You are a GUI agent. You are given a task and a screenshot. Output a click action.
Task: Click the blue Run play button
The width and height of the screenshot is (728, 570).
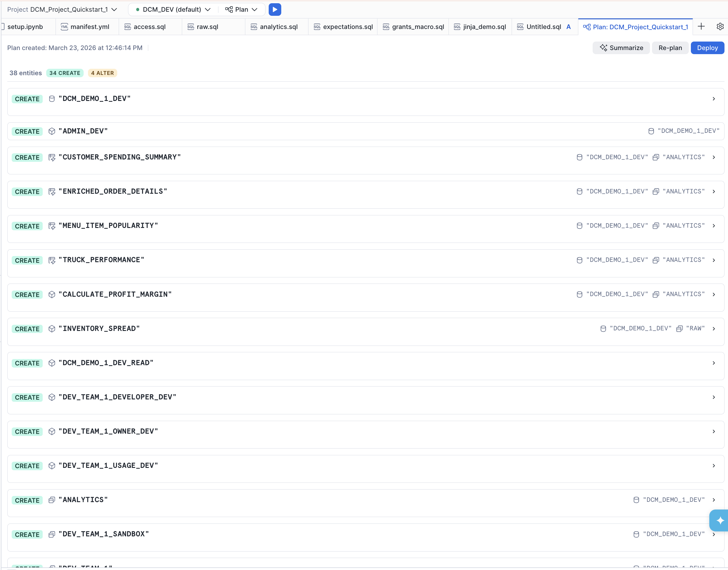pos(275,9)
